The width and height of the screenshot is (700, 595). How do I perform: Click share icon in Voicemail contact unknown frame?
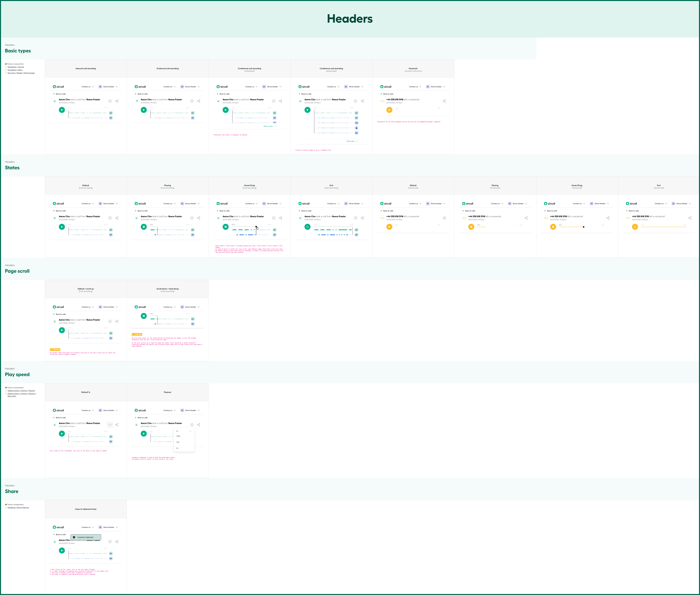point(444,101)
